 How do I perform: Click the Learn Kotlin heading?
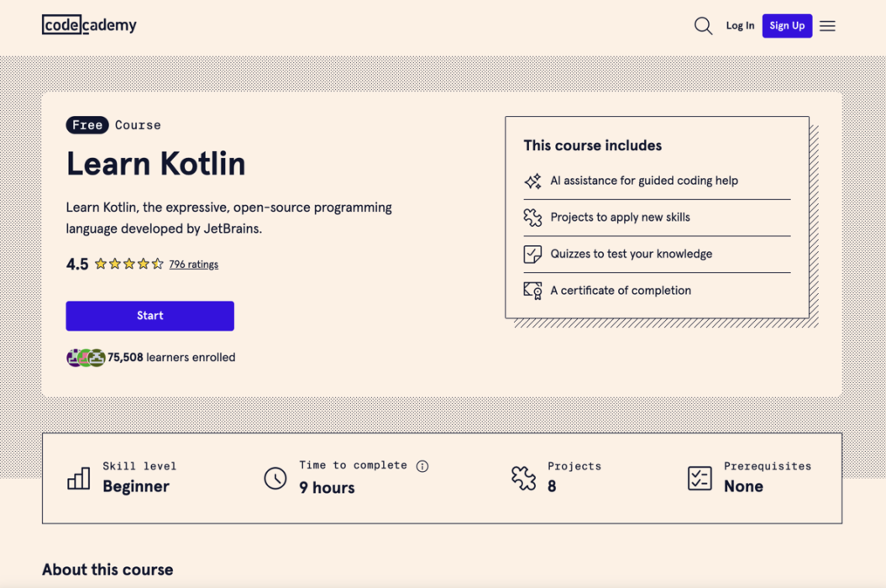click(156, 164)
